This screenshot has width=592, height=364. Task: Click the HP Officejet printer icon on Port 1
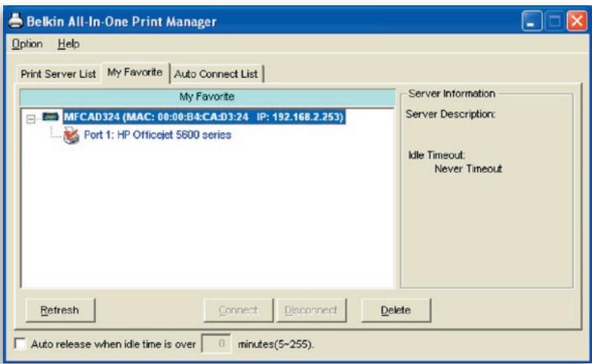pos(71,136)
